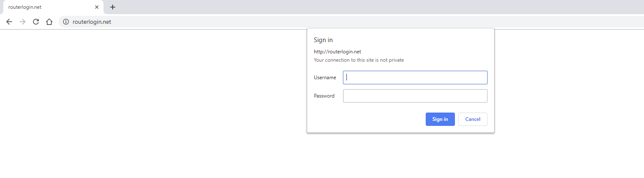This screenshot has width=644, height=178.
Task: Open a new tab with plus button
Action: point(112,7)
